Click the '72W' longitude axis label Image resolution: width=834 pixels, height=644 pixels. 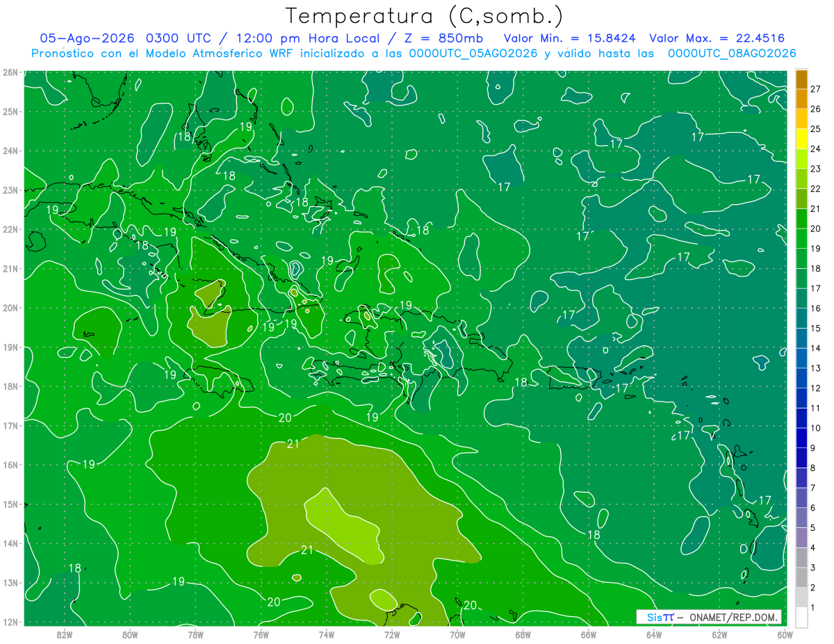[392, 634]
